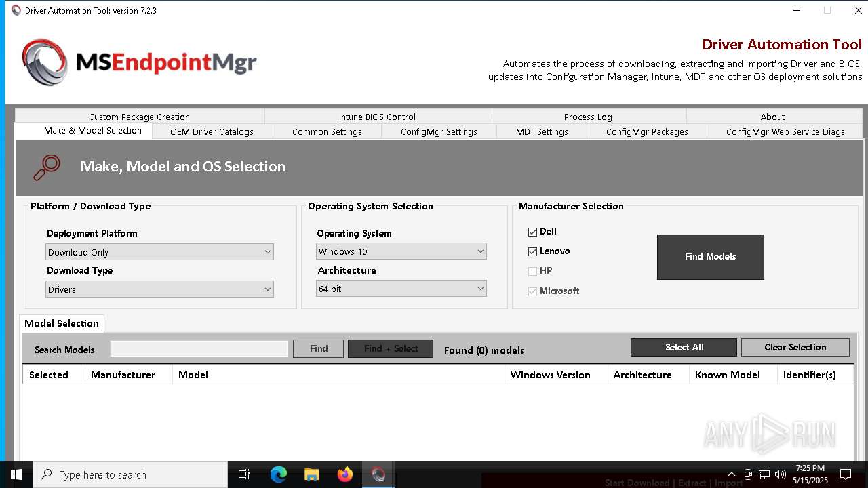Open the OEM Driver Catalogs tab
The height and width of the screenshot is (488, 868).
pyautogui.click(x=212, y=132)
